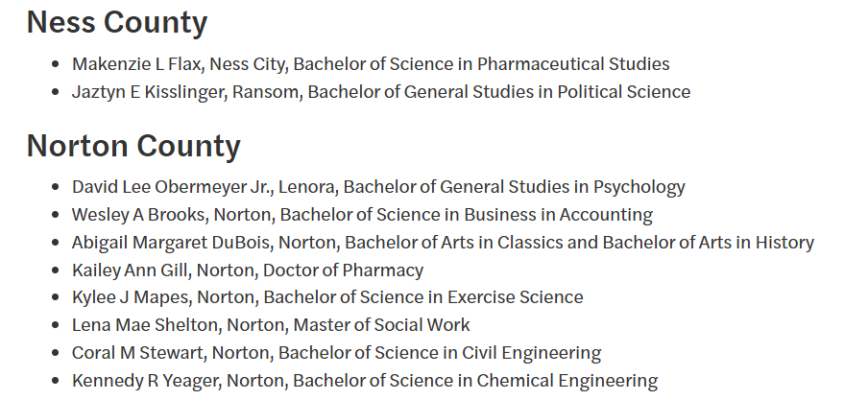Click 'Bachelor of Arts in History' text
This screenshot has width=868, height=400.
[x=708, y=243]
